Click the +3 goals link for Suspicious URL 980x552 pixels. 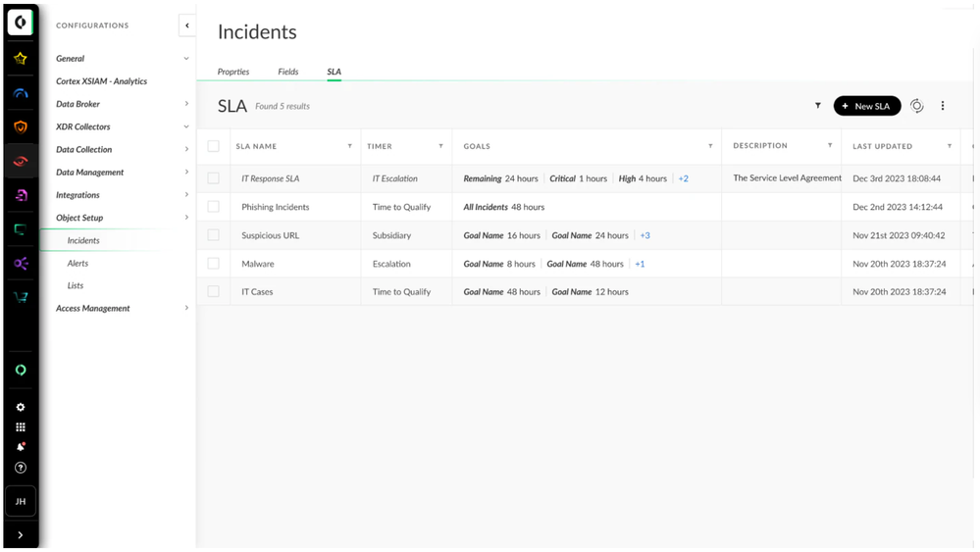[645, 235]
